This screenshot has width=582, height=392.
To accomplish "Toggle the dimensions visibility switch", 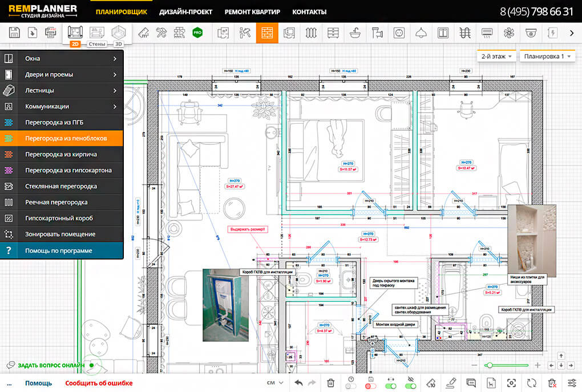I will [x=391, y=386].
